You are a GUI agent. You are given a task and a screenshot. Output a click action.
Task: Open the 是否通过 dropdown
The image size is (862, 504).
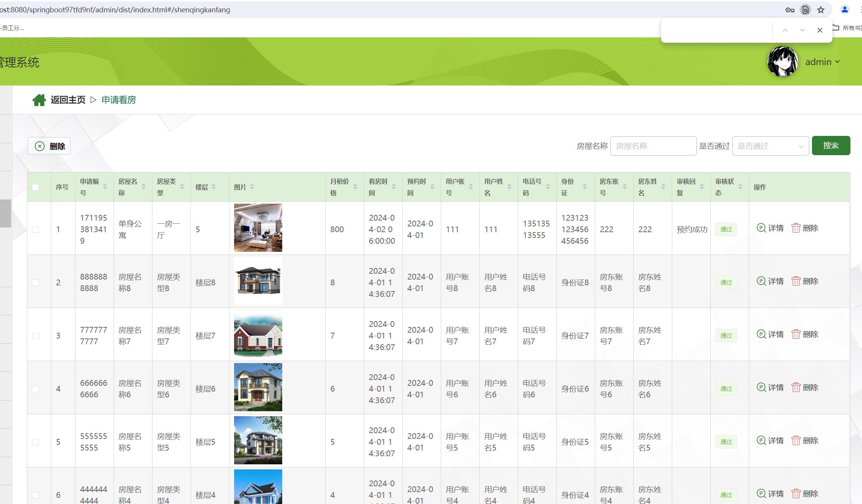pyautogui.click(x=770, y=146)
